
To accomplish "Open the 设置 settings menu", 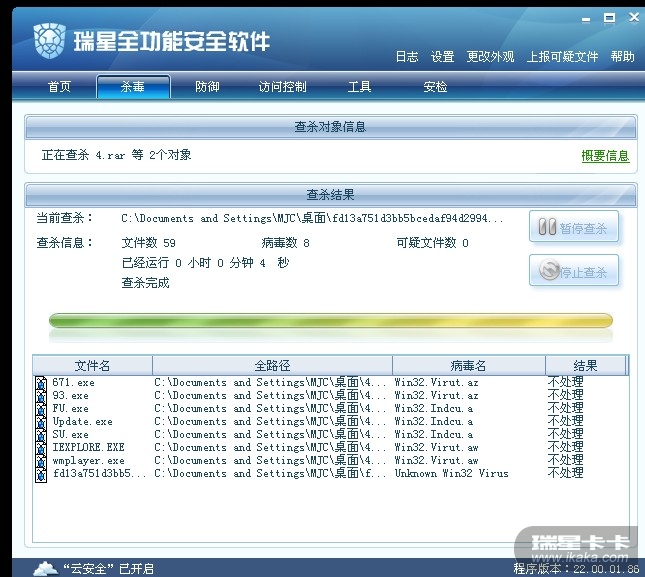I will pyautogui.click(x=443, y=56).
